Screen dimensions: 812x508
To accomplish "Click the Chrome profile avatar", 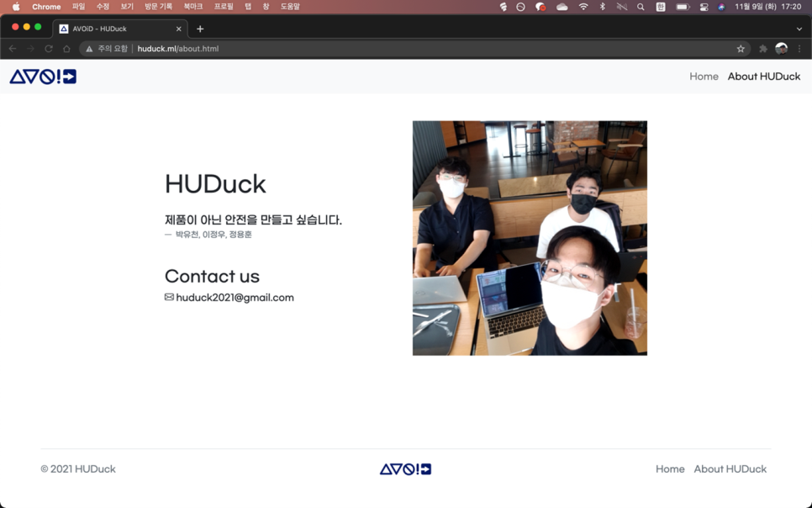I will pyautogui.click(x=781, y=49).
